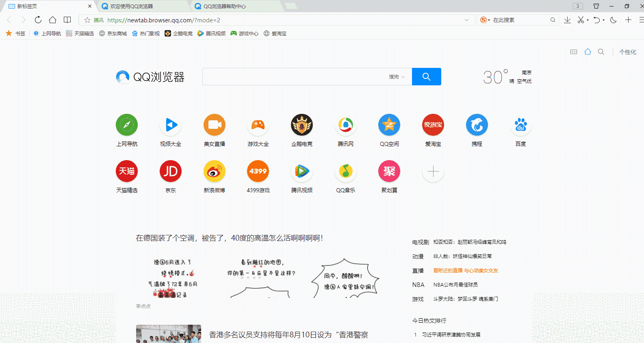Add a new shortcut with the plus tile
Image resolution: width=644 pixels, height=343 pixels.
tap(433, 171)
